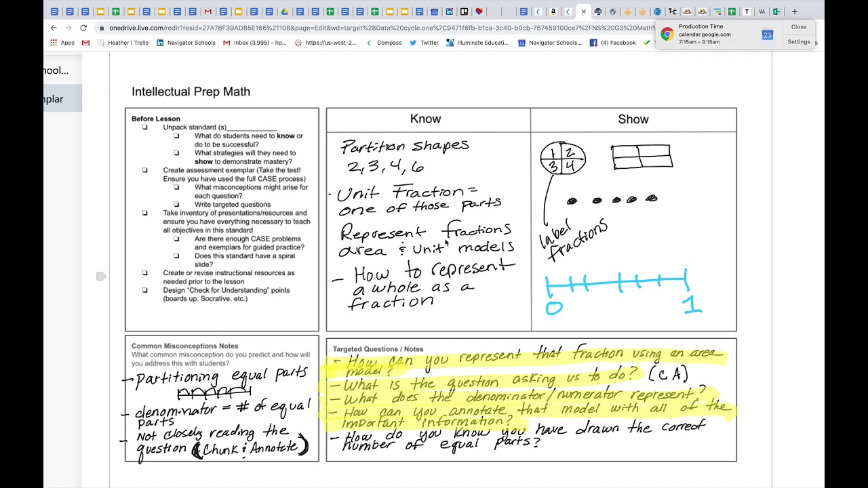The image size is (868, 488).
Task: Open Heather | Trello bookmark
Action: click(x=123, y=43)
